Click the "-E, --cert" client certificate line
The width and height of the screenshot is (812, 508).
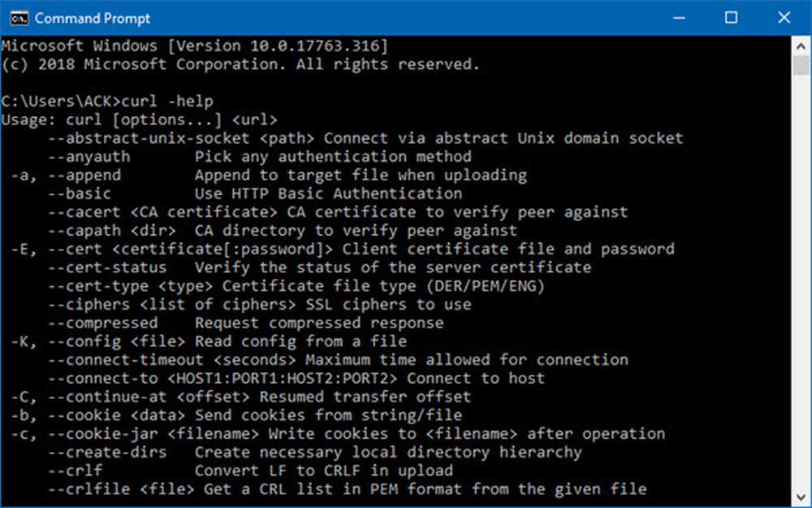pos(343,250)
